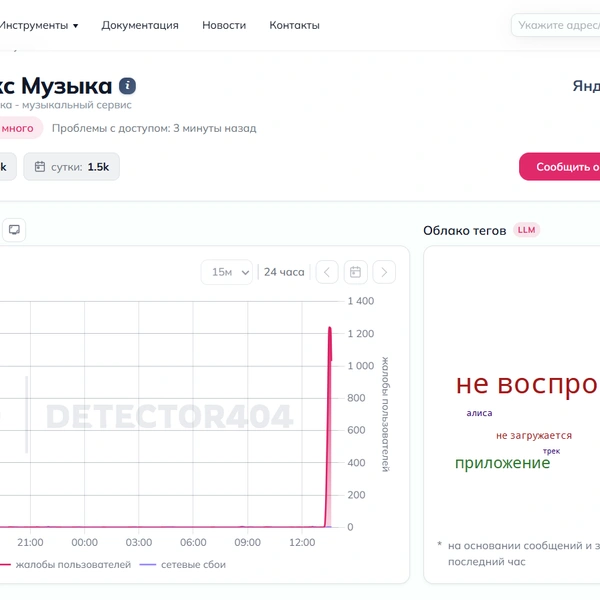The width and height of the screenshot is (600, 600).
Task: Click the monitor icon above the chart
Action: (x=14, y=230)
